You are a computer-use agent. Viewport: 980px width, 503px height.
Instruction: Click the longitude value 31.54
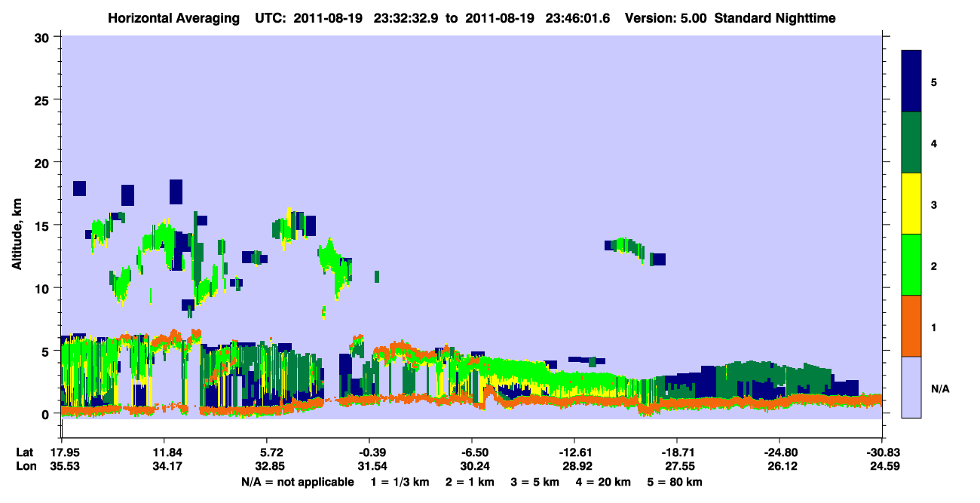[x=372, y=467]
